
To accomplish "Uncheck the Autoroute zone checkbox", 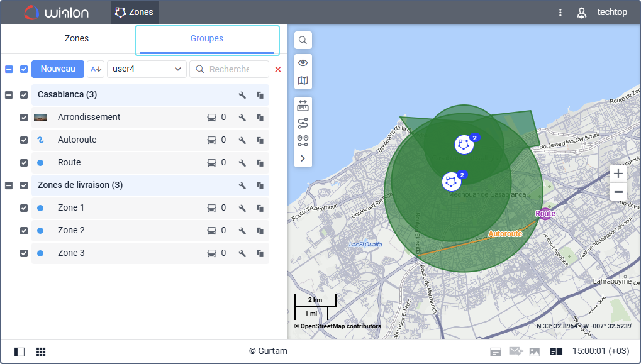I will [24, 140].
